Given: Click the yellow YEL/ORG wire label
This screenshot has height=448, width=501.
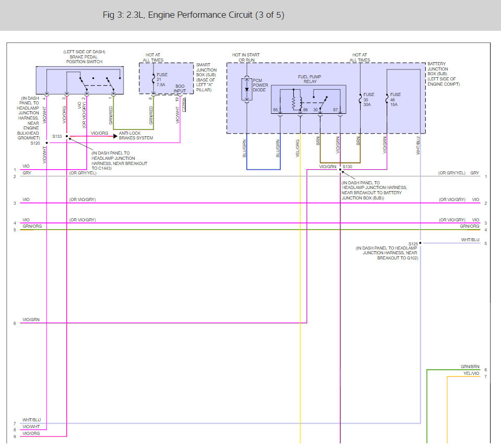Looking at the screenshot, I should tap(297, 148).
